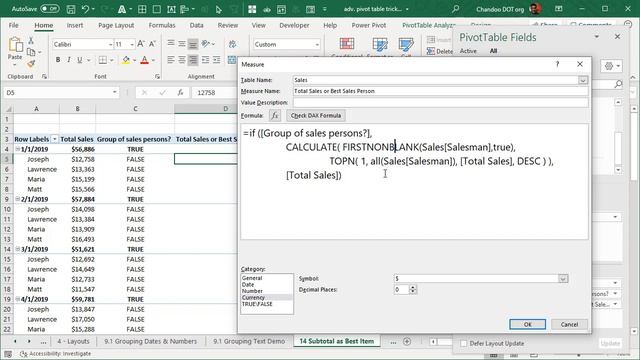Open the Symbol dropdown
The image size is (640, 360).
(x=563, y=279)
